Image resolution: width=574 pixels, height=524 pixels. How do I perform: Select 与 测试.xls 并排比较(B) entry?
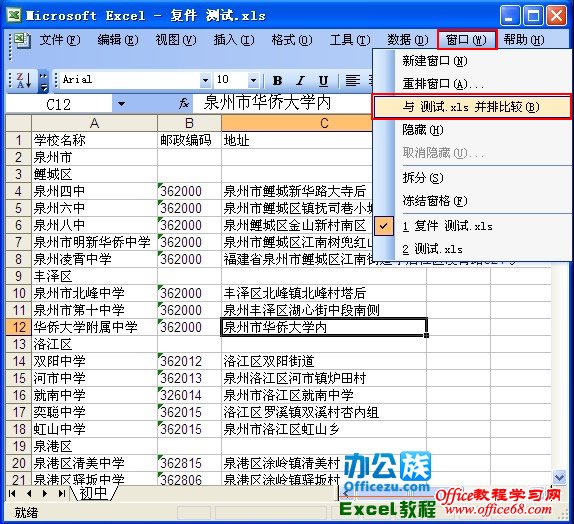pyautogui.click(x=471, y=107)
